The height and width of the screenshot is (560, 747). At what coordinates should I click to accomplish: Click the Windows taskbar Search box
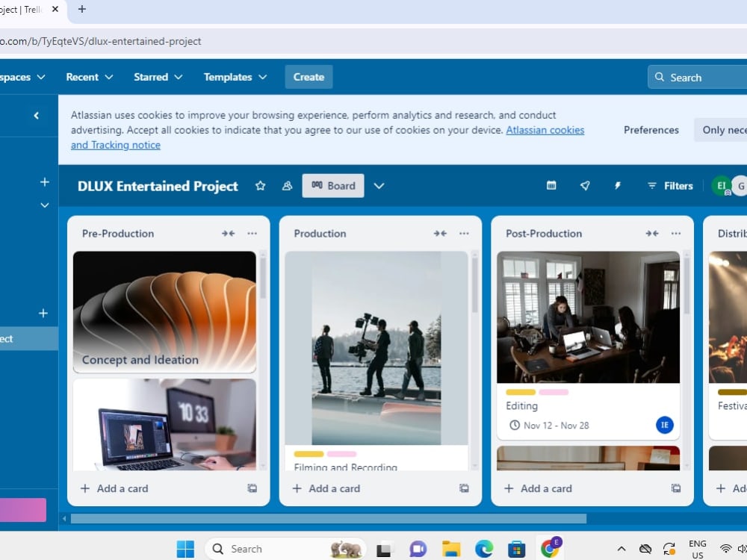tap(285, 549)
